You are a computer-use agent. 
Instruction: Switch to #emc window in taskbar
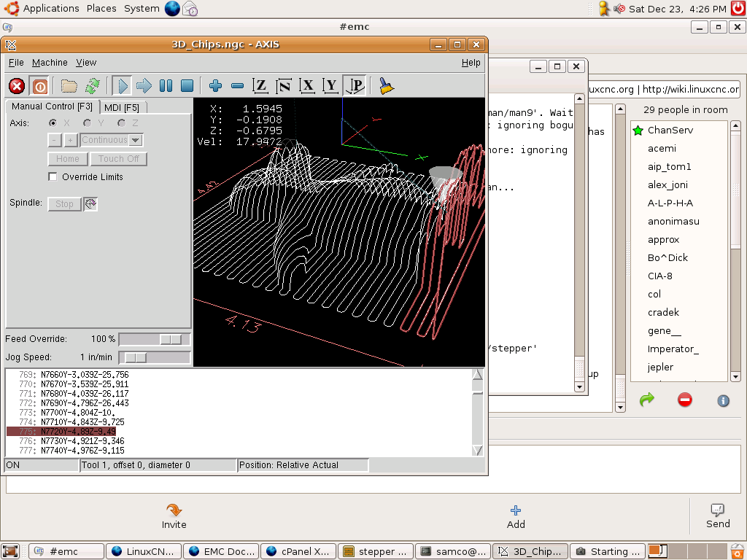tap(66, 551)
